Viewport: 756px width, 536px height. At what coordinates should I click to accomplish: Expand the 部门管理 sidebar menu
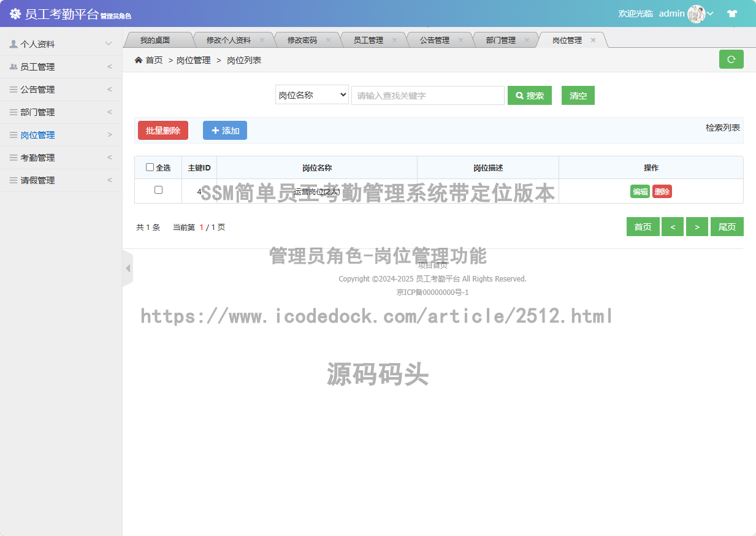(110, 112)
